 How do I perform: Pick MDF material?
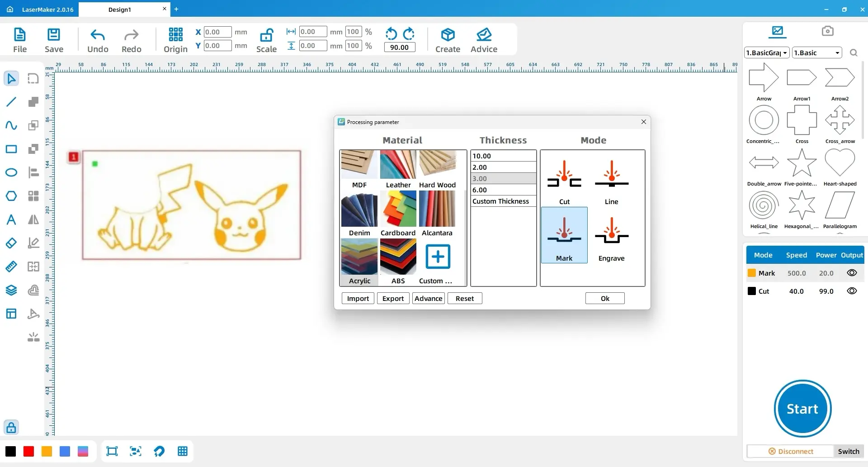click(x=359, y=170)
